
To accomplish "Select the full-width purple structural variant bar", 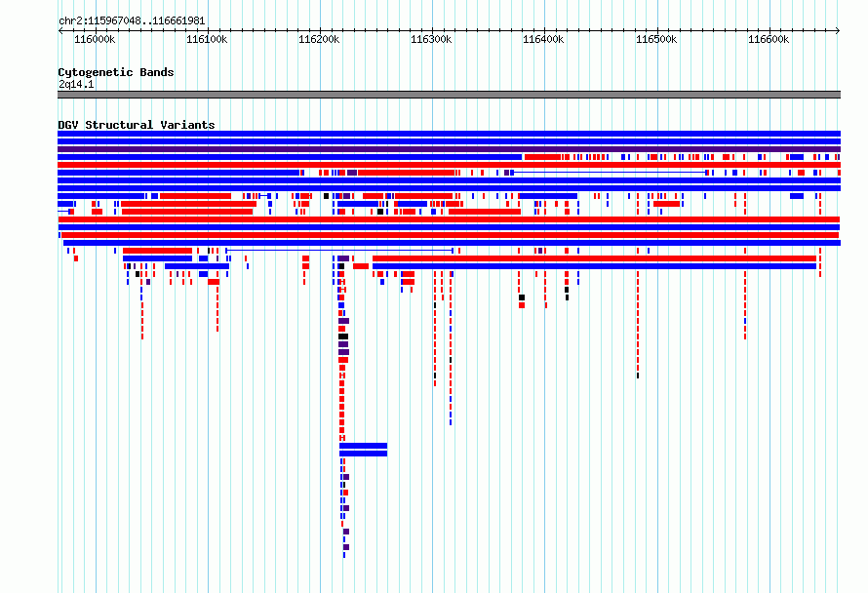I will coord(449,149).
